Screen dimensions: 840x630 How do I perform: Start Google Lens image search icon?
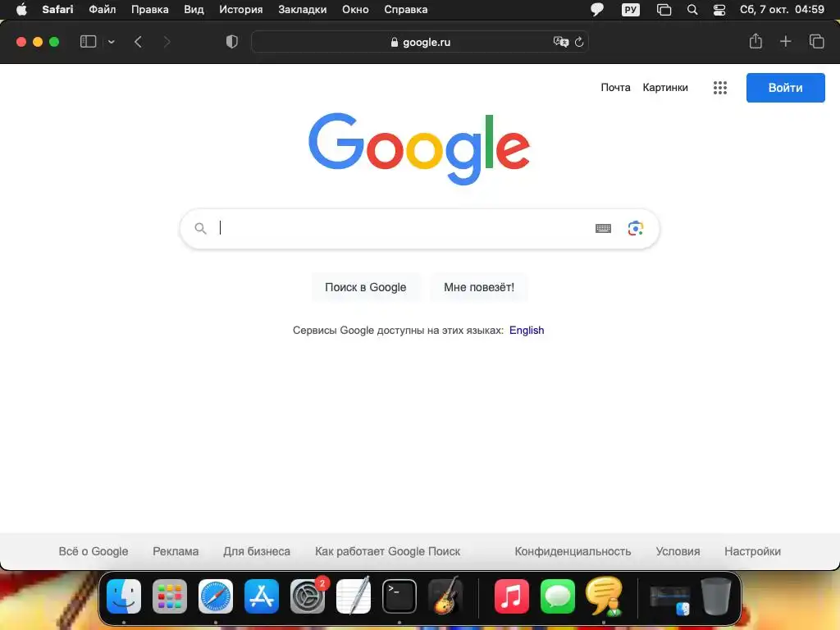(636, 228)
